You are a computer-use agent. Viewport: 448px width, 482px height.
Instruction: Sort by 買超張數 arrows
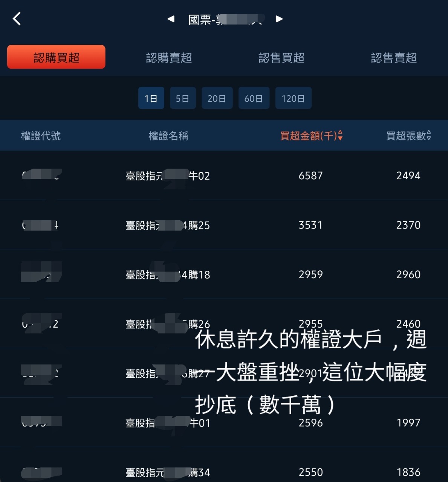coord(429,135)
